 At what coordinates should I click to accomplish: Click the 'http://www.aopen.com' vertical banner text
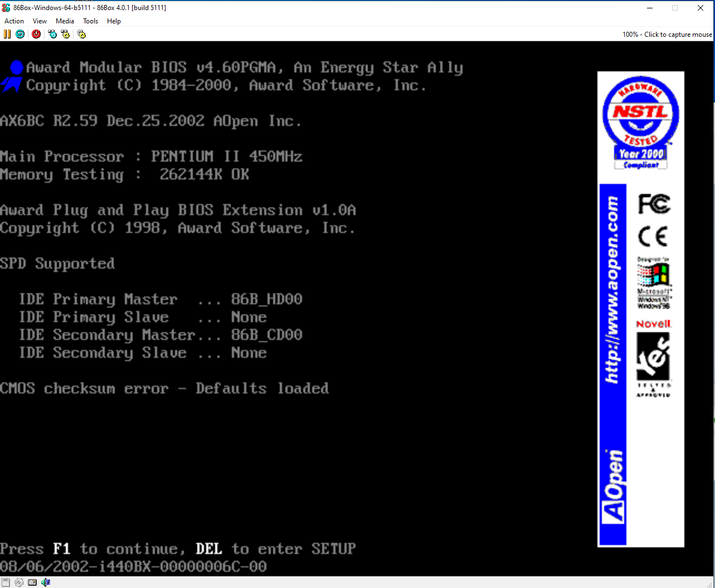point(612,289)
